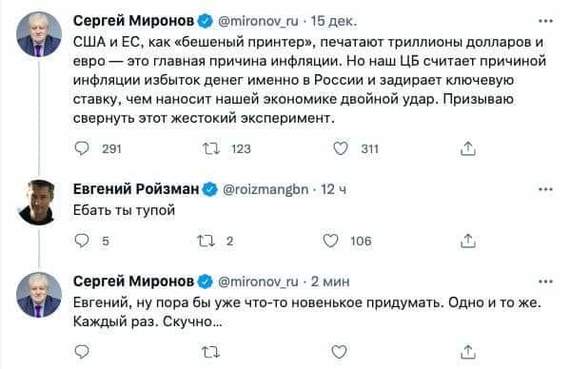The width and height of the screenshot is (570, 369).
Task: Retweet the 2-minute-old Mironov tweet
Action: pos(211,352)
